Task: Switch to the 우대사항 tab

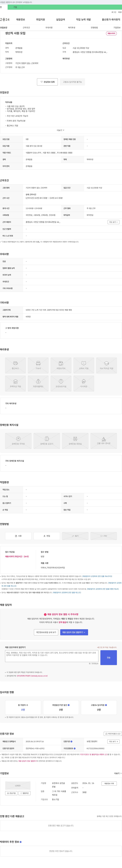Action: coord(49,28)
